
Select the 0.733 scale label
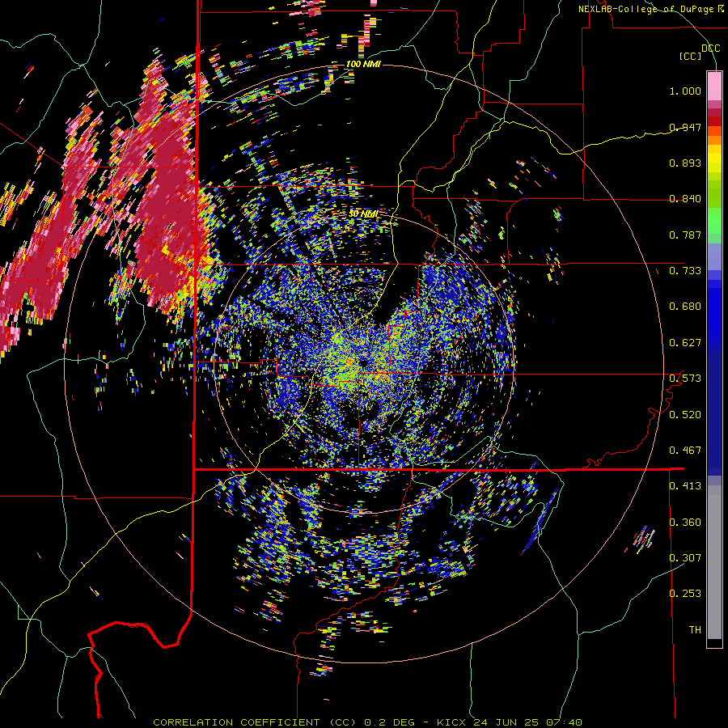685,271
